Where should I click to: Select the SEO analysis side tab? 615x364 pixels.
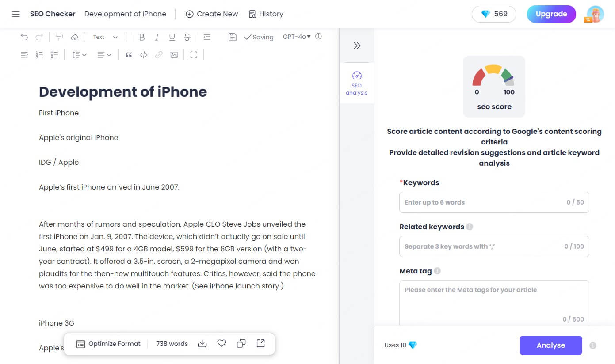coord(357,83)
